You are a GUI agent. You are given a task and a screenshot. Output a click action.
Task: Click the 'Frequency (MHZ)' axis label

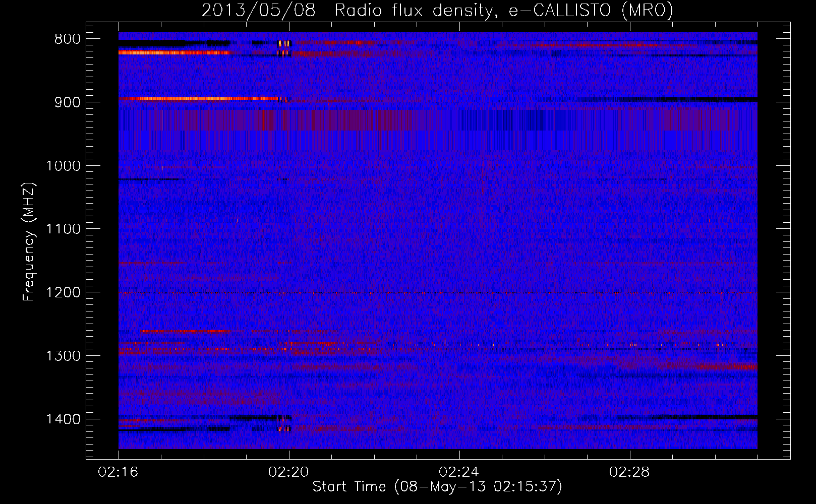coord(29,242)
